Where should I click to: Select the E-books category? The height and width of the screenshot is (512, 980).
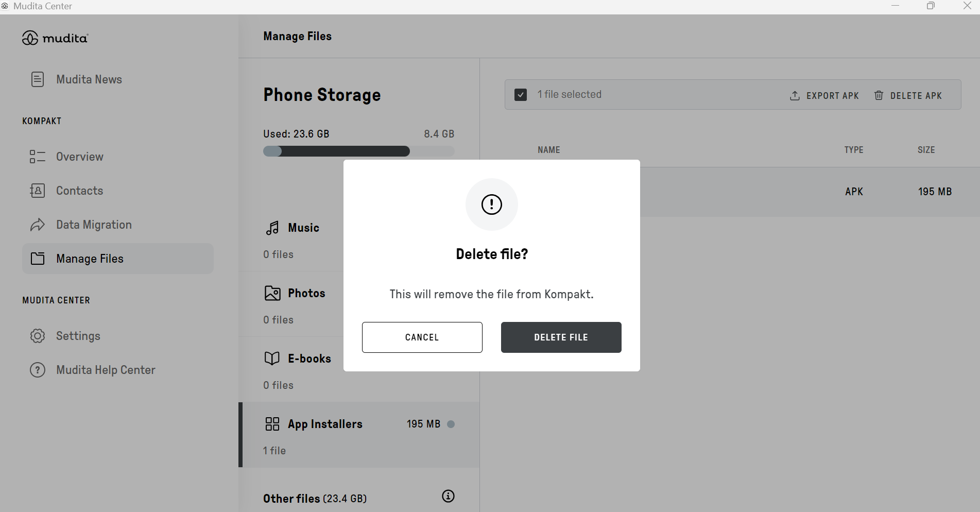[x=309, y=359]
